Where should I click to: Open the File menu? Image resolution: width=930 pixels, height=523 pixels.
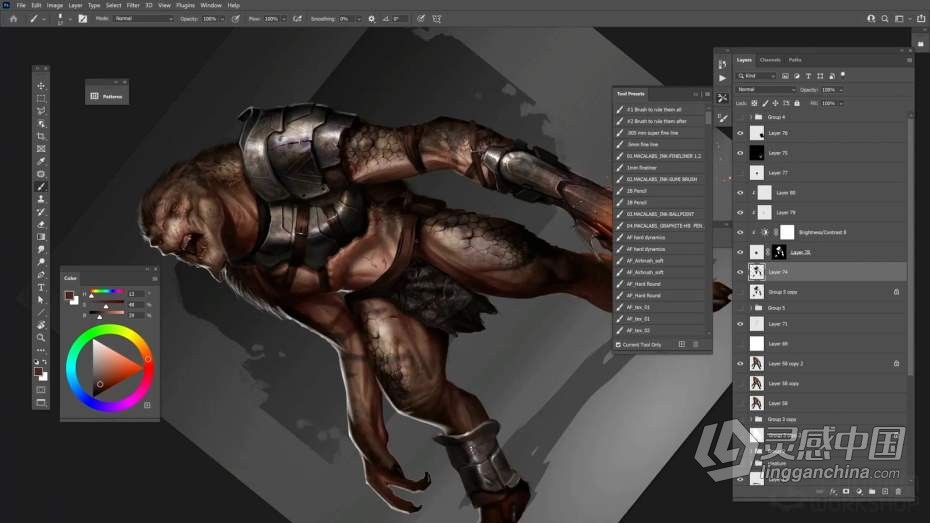pos(21,5)
